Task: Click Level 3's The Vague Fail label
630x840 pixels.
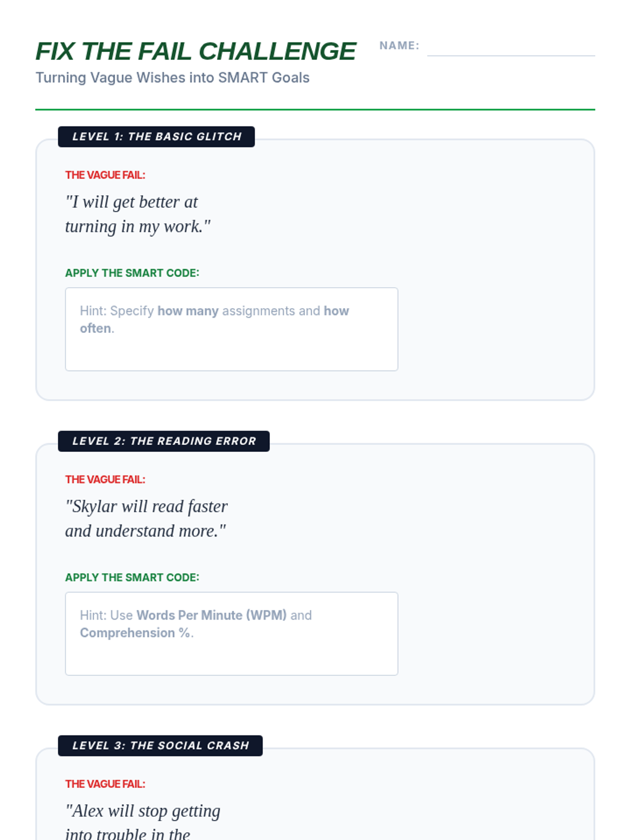Action: (105, 784)
